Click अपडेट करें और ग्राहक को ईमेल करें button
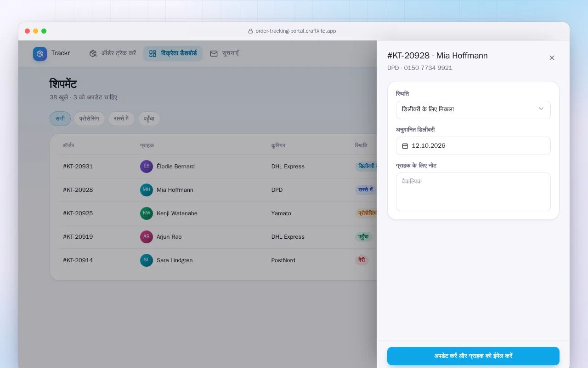Screen dimensions: 588x368 473,356
